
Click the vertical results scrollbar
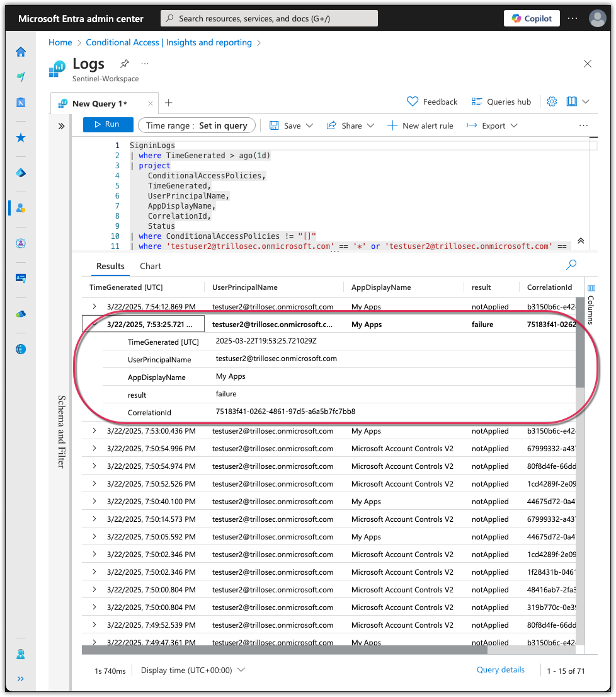click(x=580, y=342)
